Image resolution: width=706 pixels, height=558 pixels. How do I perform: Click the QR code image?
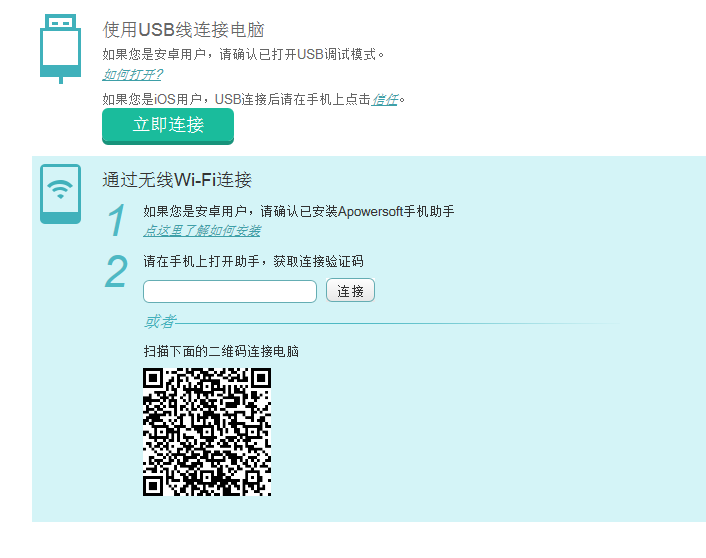(x=207, y=432)
